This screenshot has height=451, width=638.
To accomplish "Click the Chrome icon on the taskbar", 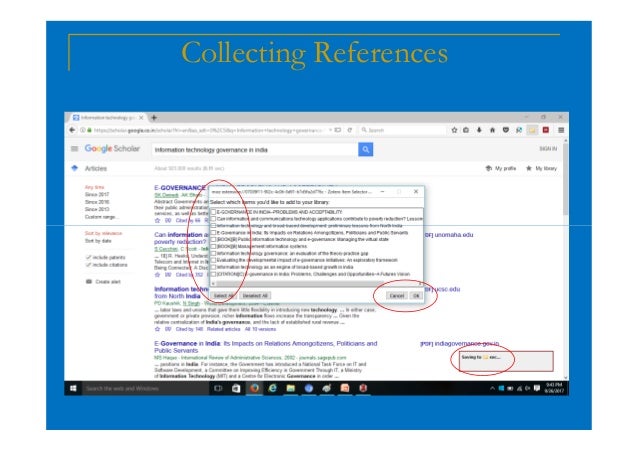I will [309, 388].
